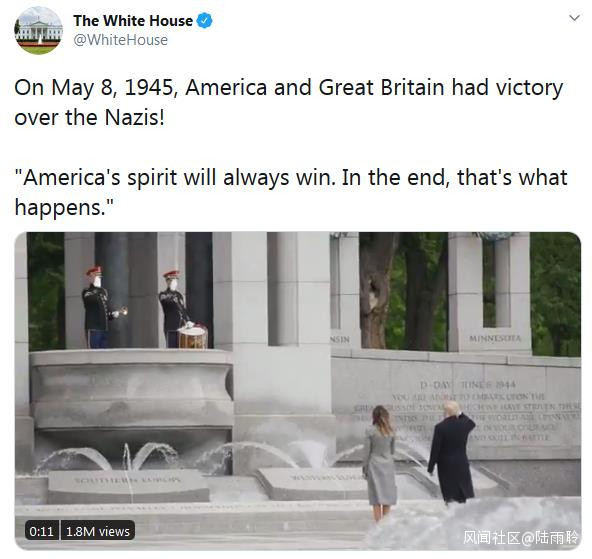The width and height of the screenshot is (592, 559).
Task: Select the 0:11 video duration badge
Action: click(x=42, y=531)
